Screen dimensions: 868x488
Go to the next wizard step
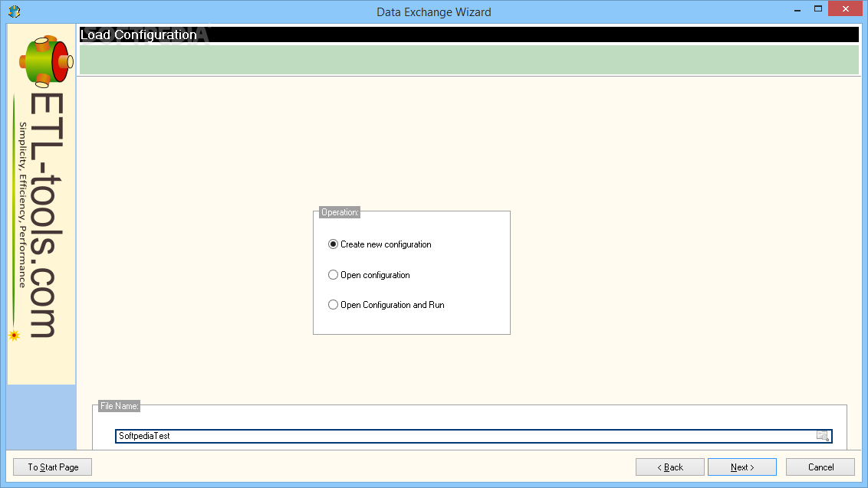(741, 467)
